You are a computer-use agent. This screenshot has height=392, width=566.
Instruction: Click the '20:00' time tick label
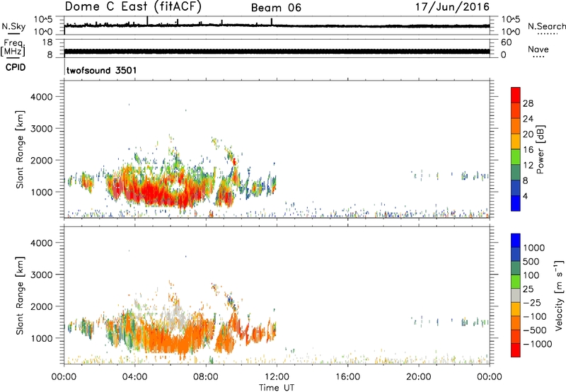pos(418,377)
